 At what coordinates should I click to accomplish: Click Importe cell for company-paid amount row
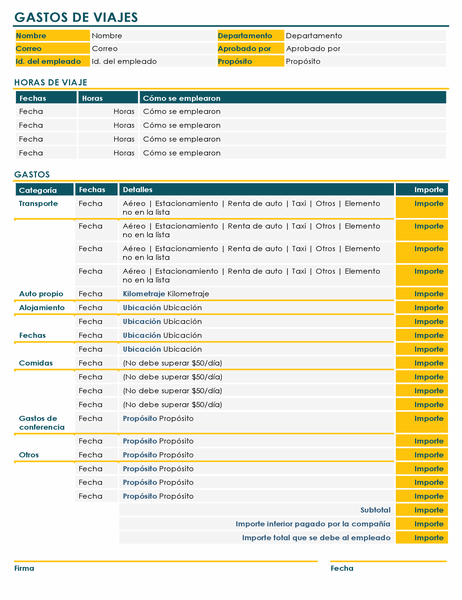click(x=421, y=523)
